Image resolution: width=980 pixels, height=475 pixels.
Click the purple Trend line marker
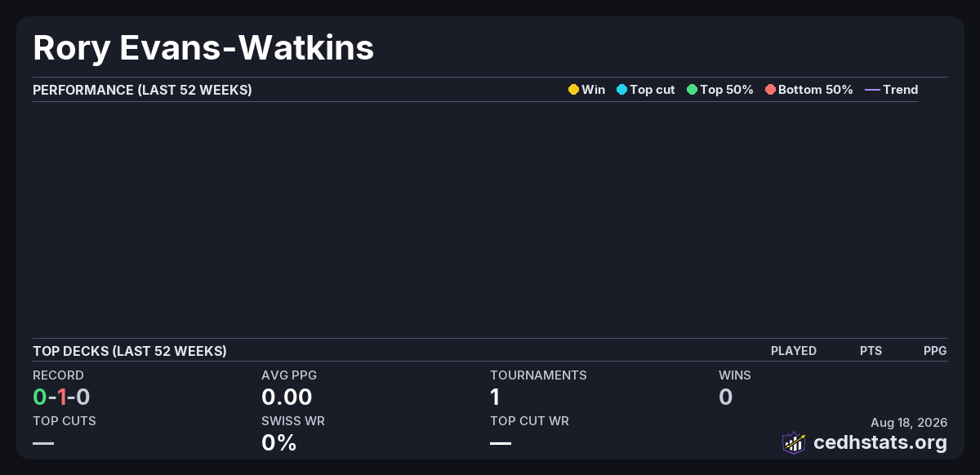[x=872, y=90]
